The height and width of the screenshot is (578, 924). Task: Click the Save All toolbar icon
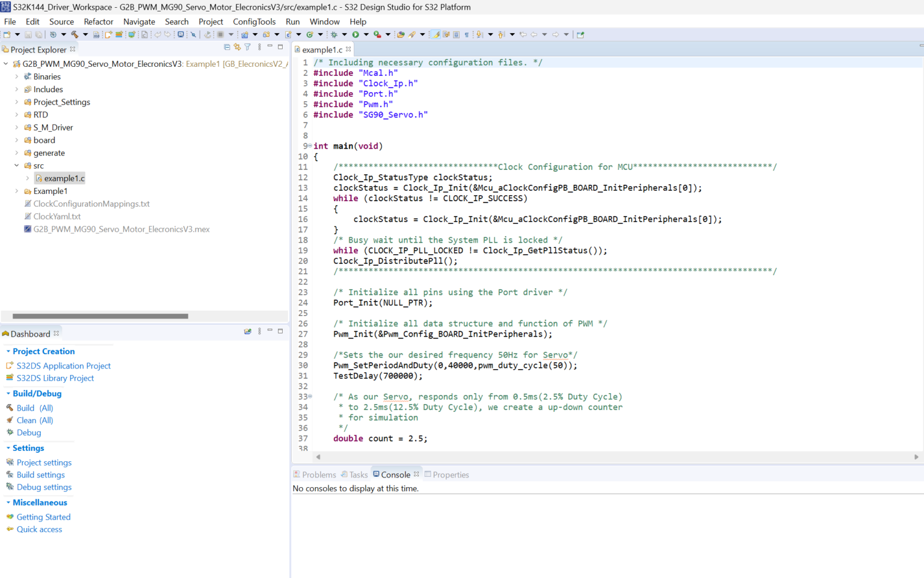pos(39,34)
